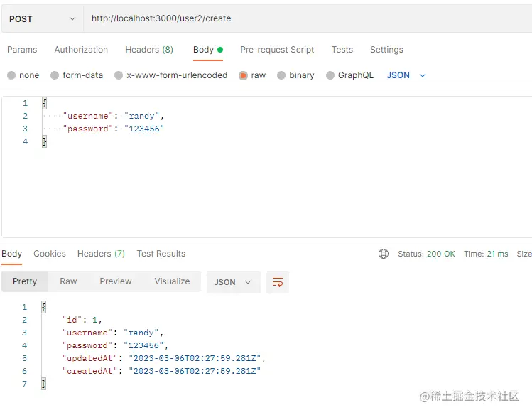Open the response Headers (7) tab

101,254
